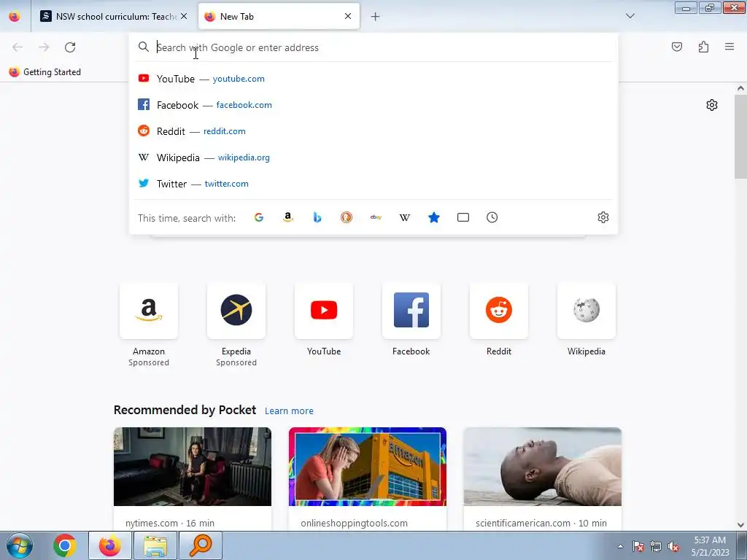Open the magnifier app on taskbar
The image size is (747, 560).
pyautogui.click(x=201, y=545)
